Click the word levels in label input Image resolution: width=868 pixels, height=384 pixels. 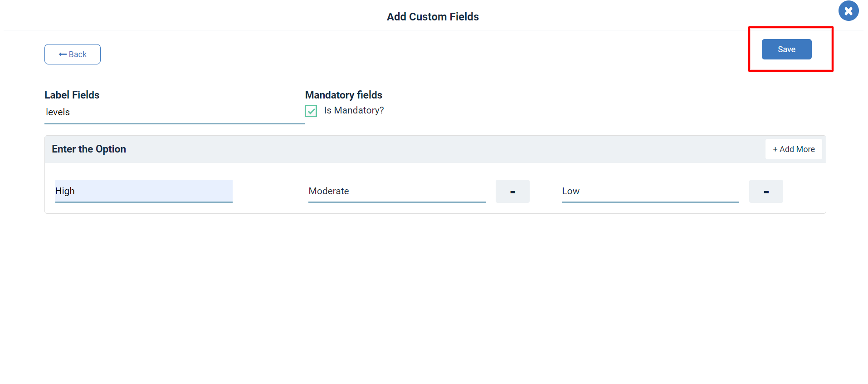click(58, 112)
